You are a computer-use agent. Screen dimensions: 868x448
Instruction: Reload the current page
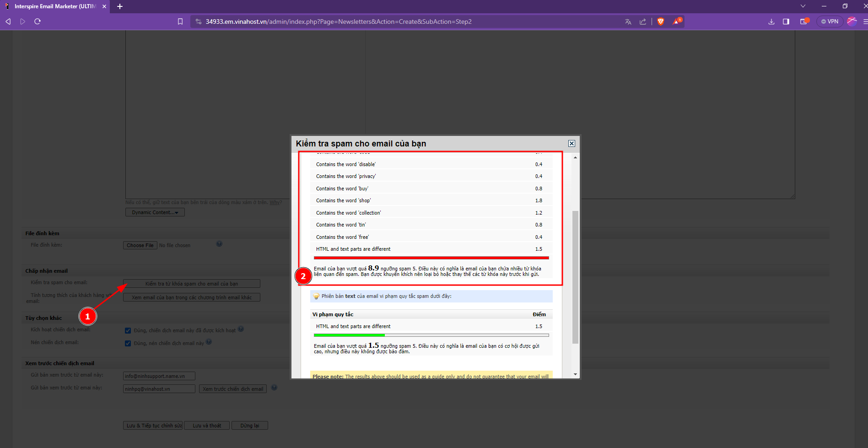pyautogui.click(x=38, y=22)
